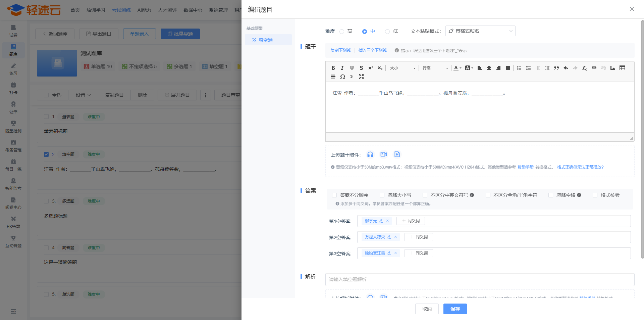Image resolution: width=644 pixels, height=320 pixels.
Task: Apply underline formatting in the editor
Action: 352,68
